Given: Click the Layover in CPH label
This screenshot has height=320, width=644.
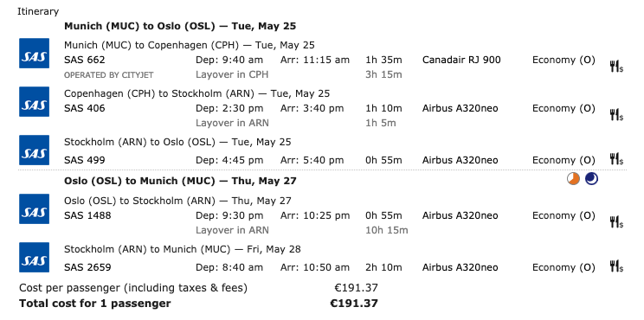Looking at the screenshot, I should pyautogui.click(x=232, y=74).
